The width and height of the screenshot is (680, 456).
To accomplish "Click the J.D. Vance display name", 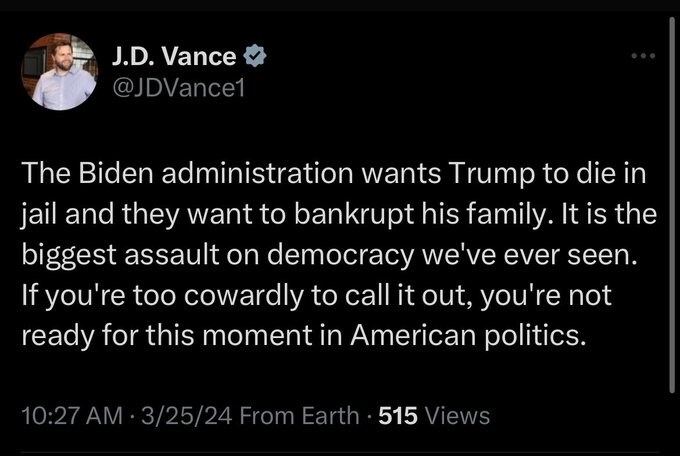I will (x=174, y=56).
